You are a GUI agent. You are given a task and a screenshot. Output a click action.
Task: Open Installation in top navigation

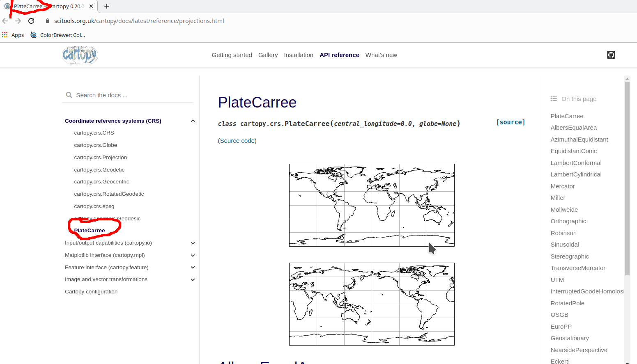coord(299,55)
